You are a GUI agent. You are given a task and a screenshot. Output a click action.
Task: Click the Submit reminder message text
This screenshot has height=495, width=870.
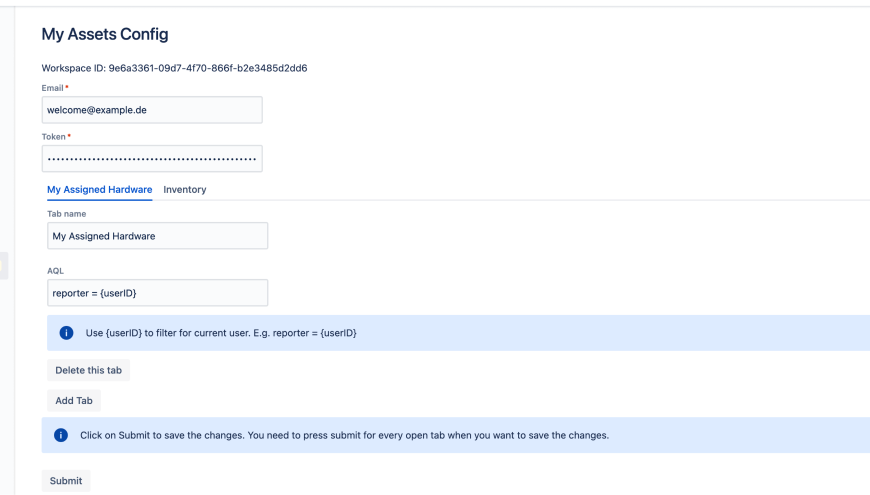344,435
